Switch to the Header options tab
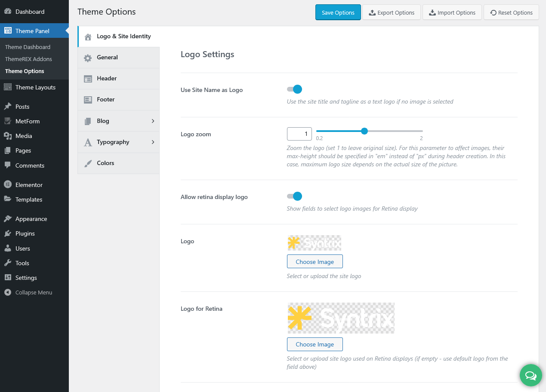This screenshot has height=392, width=546. (x=107, y=79)
